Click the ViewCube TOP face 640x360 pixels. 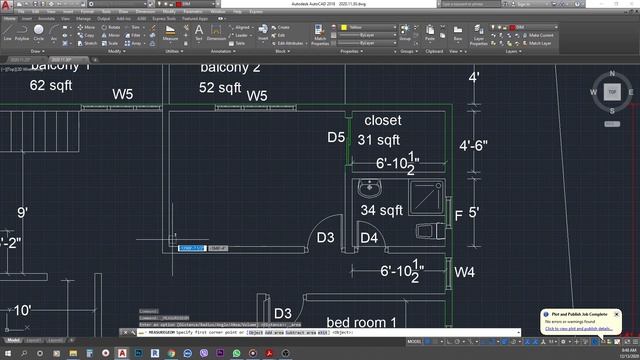612,92
